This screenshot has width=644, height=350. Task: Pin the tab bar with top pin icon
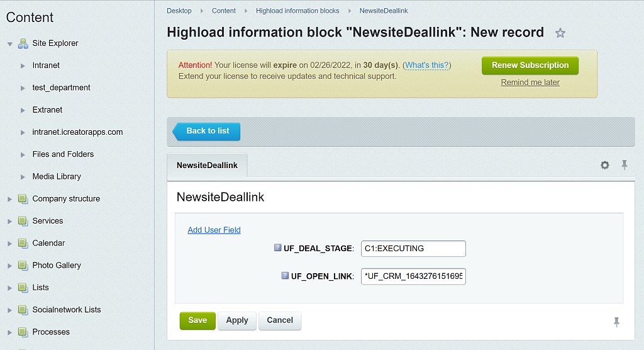point(625,165)
